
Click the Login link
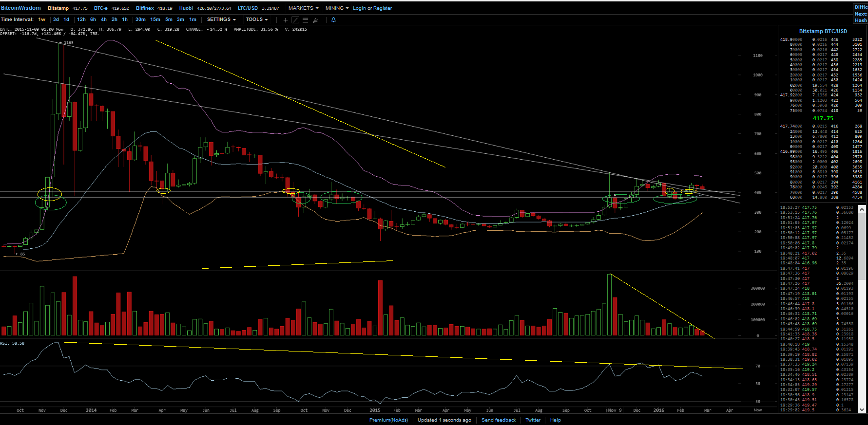pos(359,8)
